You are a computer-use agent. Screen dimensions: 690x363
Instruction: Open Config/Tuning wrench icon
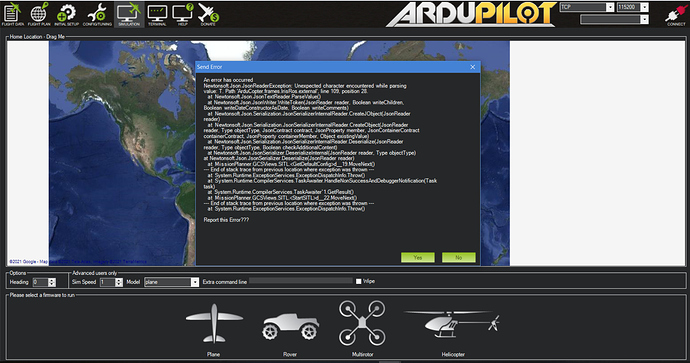tap(97, 14)
